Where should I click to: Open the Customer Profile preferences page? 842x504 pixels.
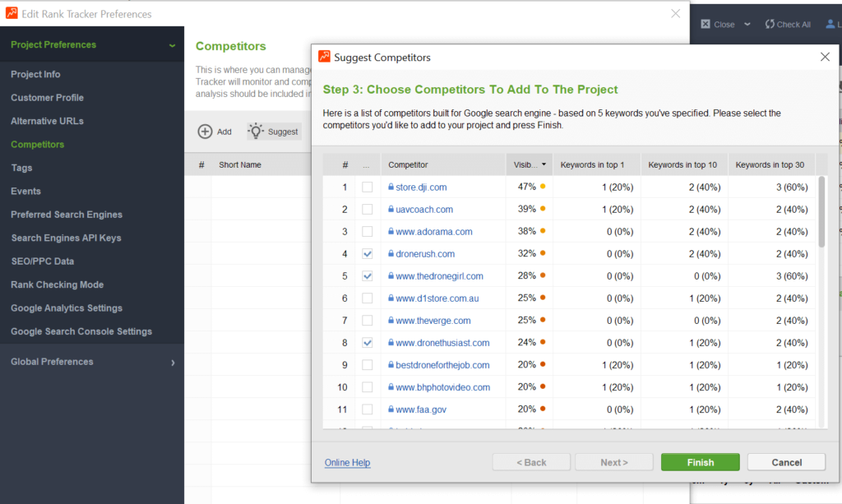(x=47, y=98)
